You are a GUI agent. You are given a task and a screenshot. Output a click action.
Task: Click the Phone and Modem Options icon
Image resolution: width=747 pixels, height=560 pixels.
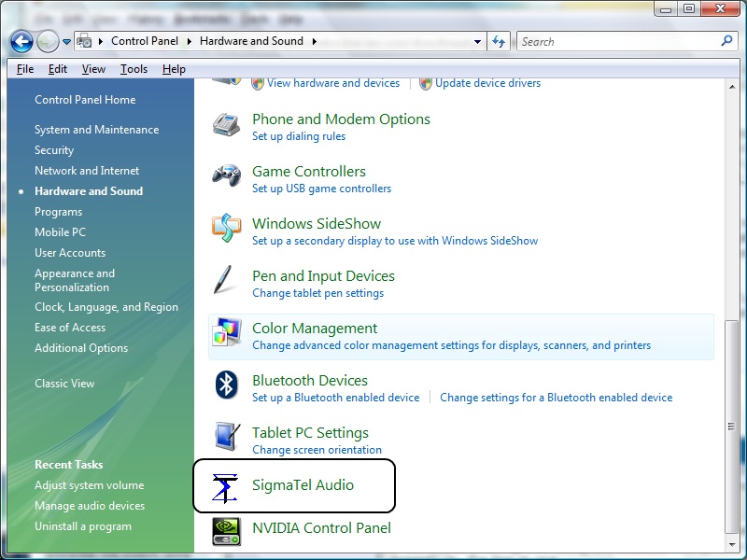click(x=226, y=125)
